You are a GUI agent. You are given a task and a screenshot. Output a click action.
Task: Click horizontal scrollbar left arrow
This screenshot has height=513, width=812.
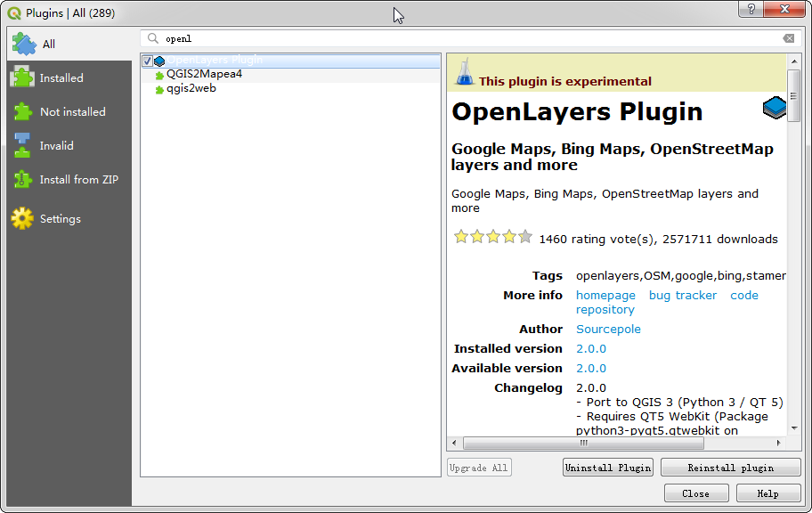pos(454,443)
